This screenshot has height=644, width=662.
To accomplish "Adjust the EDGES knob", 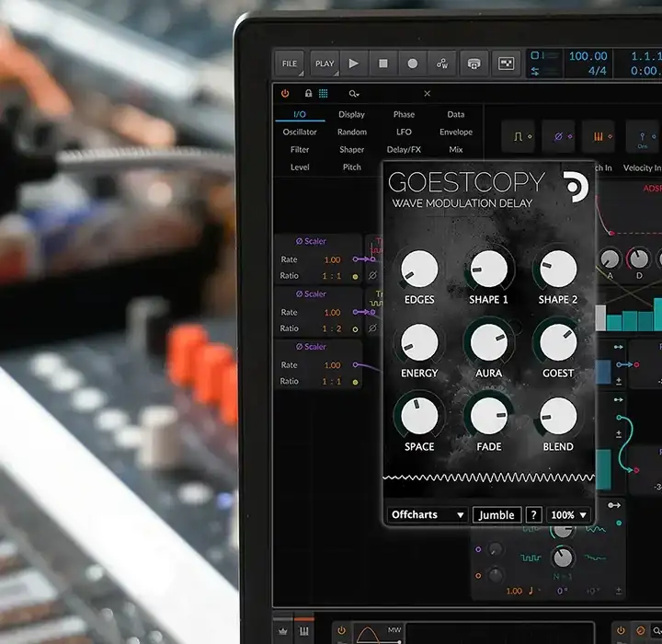I will (x=419, y=269).
